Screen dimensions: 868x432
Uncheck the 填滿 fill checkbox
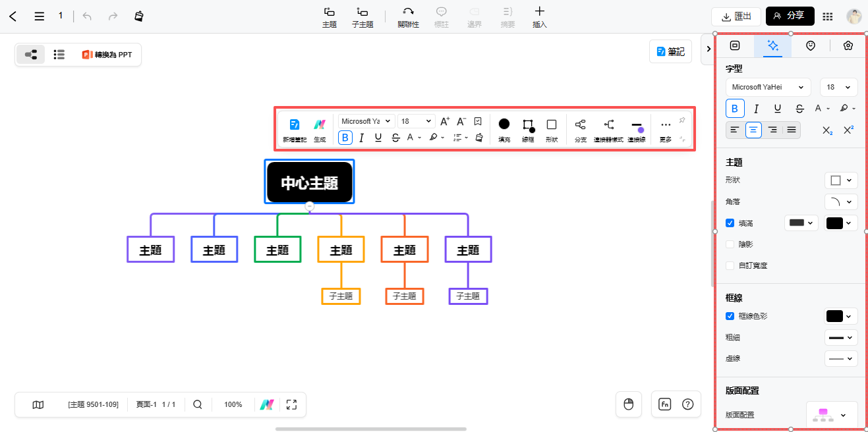point(730,223)
